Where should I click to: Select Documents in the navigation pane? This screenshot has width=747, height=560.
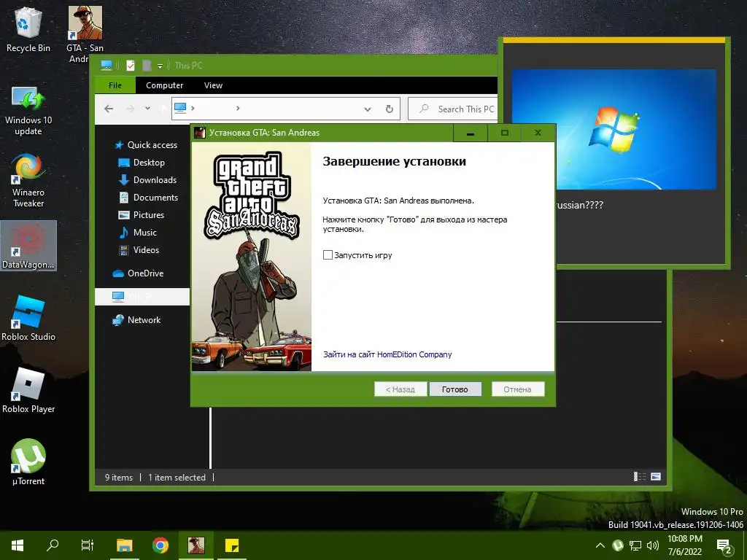click(x=147, y=198)
